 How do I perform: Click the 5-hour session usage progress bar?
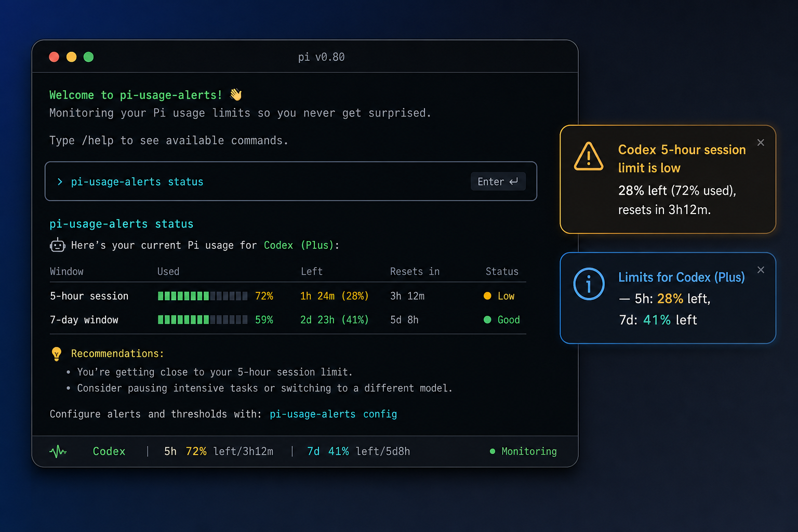[203, 296]
